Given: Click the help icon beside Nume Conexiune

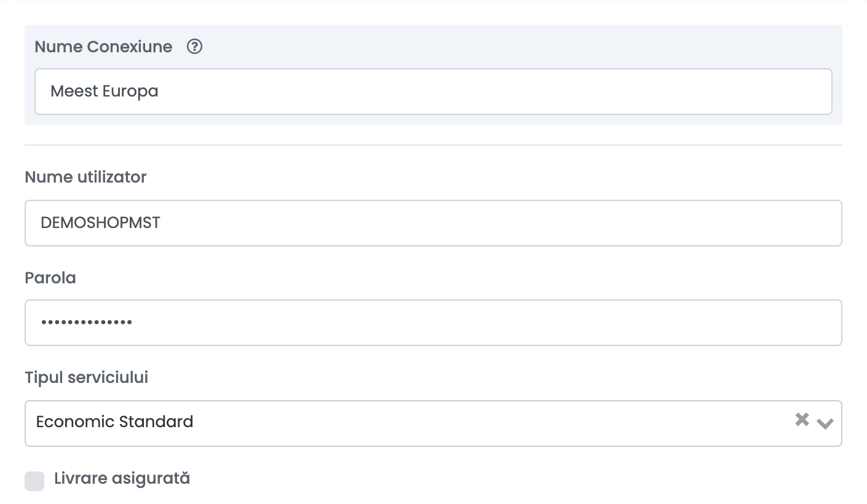Looking at the screenshot, I should tap(195, 47).
